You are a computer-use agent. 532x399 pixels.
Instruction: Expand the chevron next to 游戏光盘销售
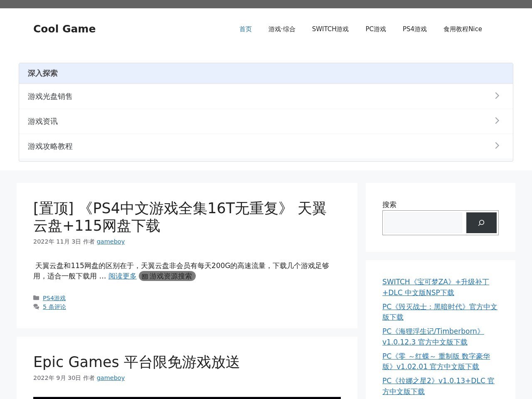(x=497, y=96)
